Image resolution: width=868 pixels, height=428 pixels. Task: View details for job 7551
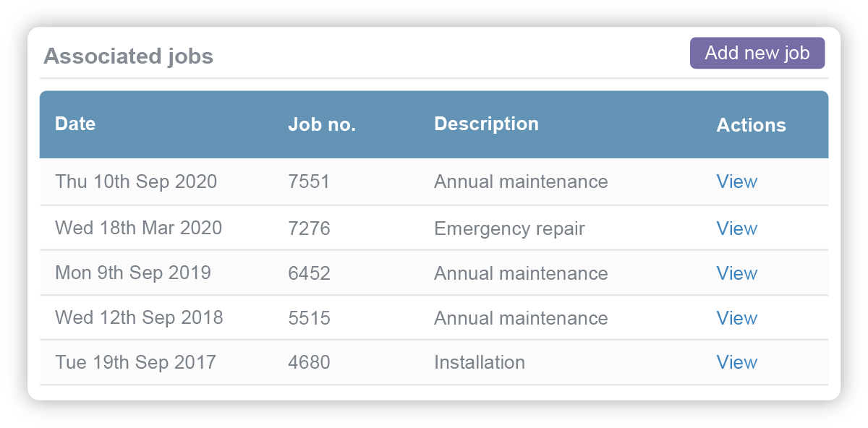[x=736, y=181]
